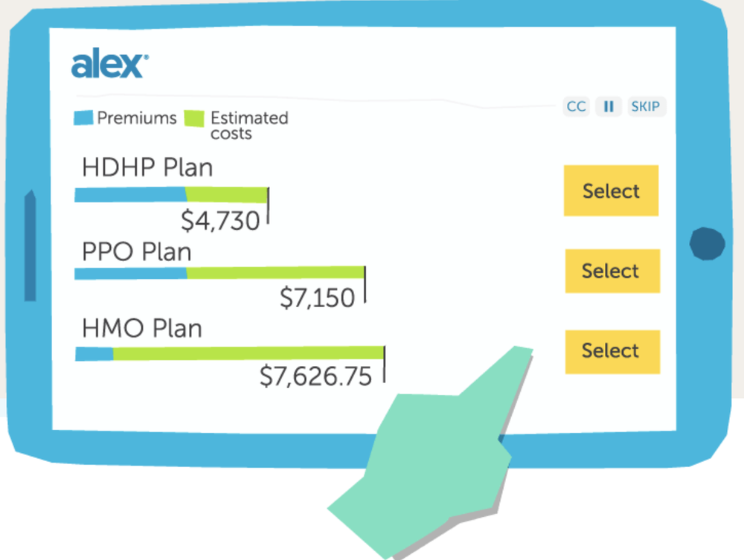Image resolution: width=744 pixels, height=560 pixels.
Task: Click the $7,150 total amount
Action: point(318,297)
